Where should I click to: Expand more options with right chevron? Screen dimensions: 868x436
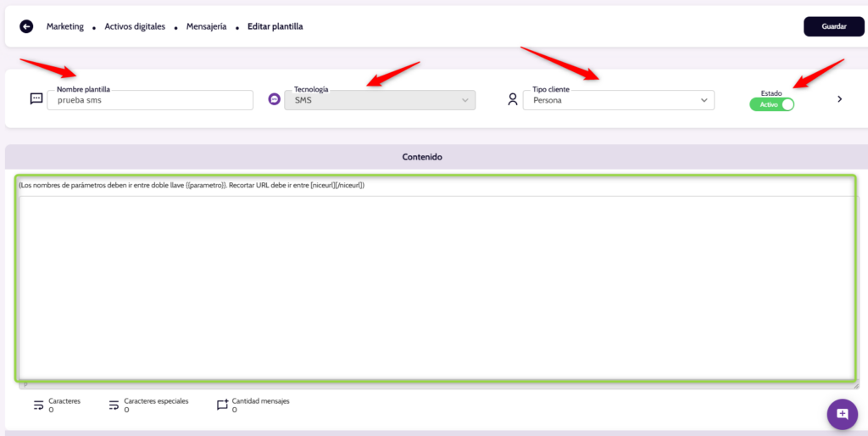coord(839,99)
